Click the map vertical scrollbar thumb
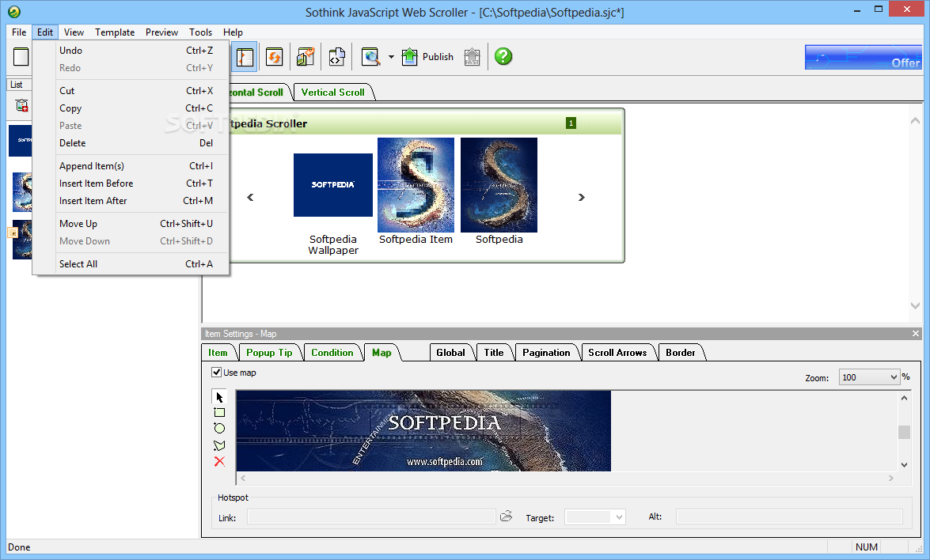Viewport: 930px width, 560px height. point(904,432)
